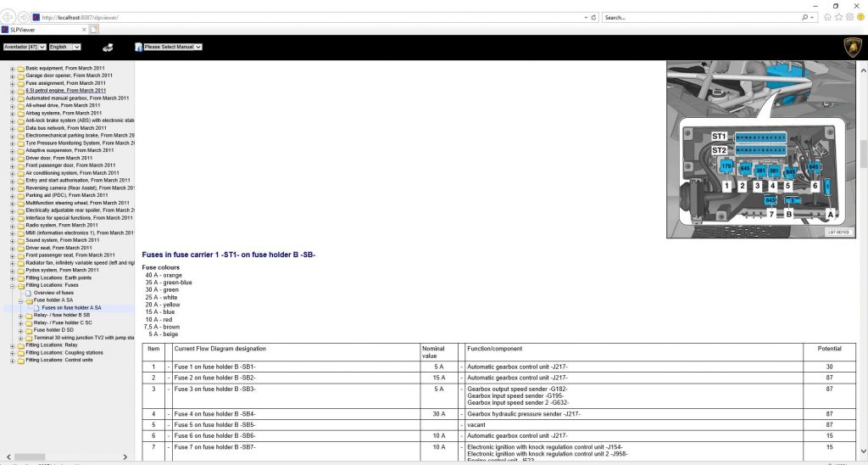Click the folder icon for Parking aid (PDC)
Image resolution: width=868 pixels, height=465 pixels.
(20, 196)
